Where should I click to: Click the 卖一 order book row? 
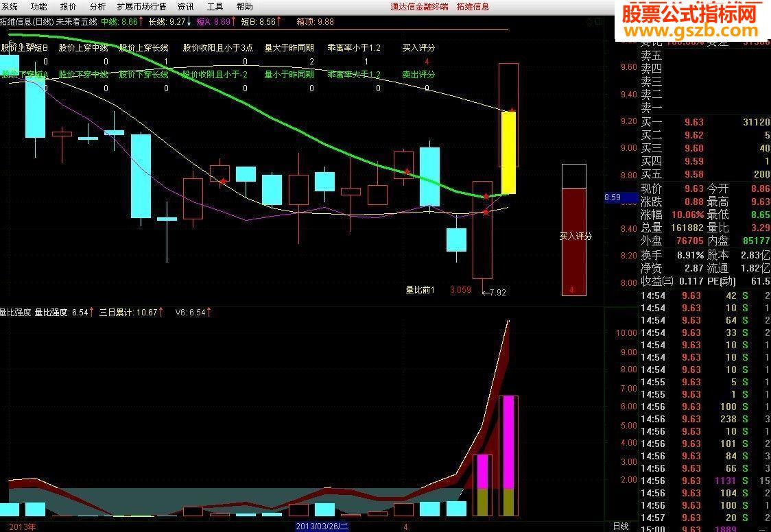[706, 108]
